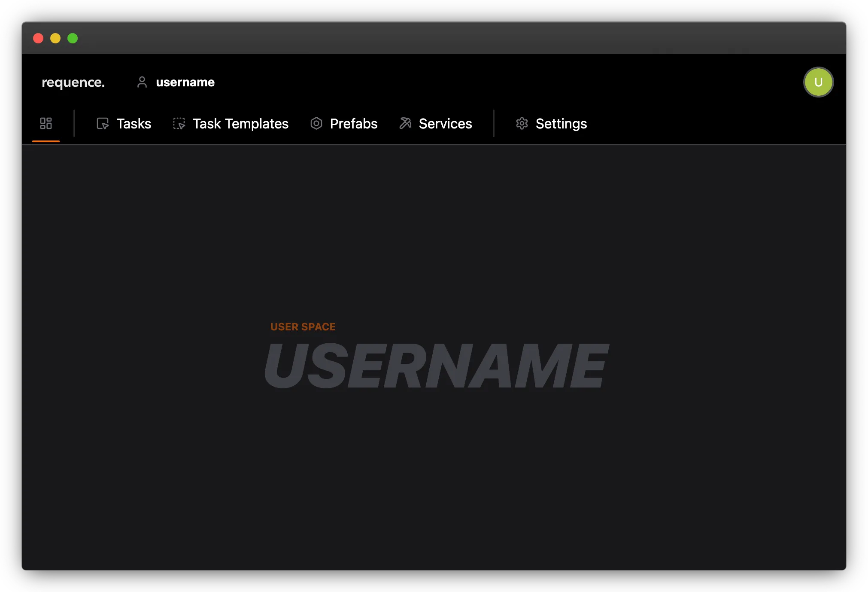The width and height of the screenshot is (868, 592).
Task: Open the Task Templates tab
Action: coord(240,124)
